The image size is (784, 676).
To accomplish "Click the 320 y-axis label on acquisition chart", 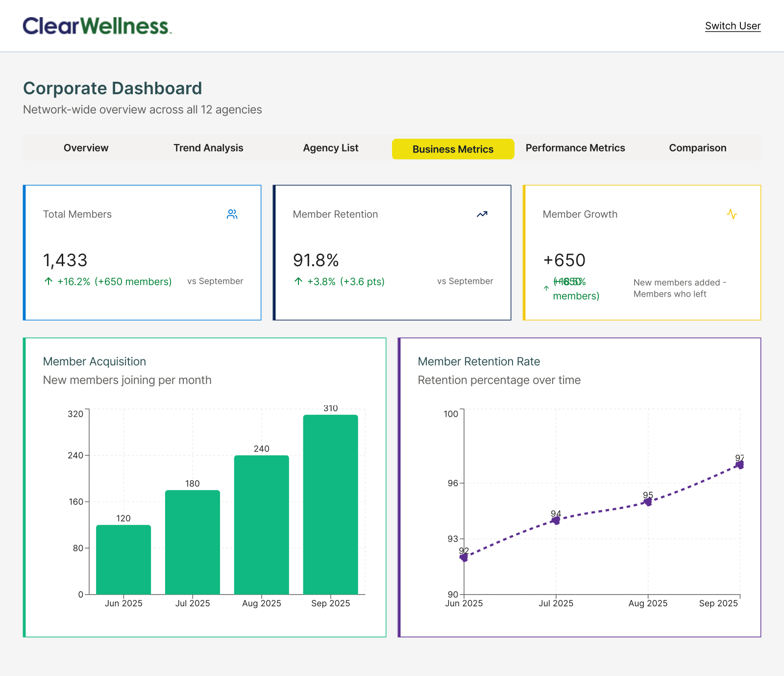I will (x=75, y=414).
